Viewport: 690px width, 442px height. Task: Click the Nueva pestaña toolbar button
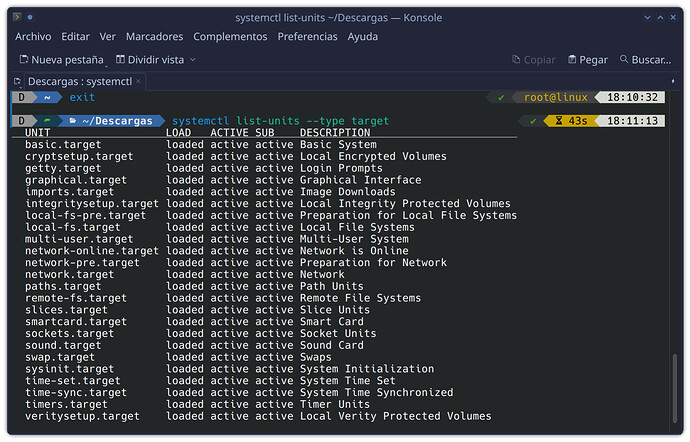60,60
